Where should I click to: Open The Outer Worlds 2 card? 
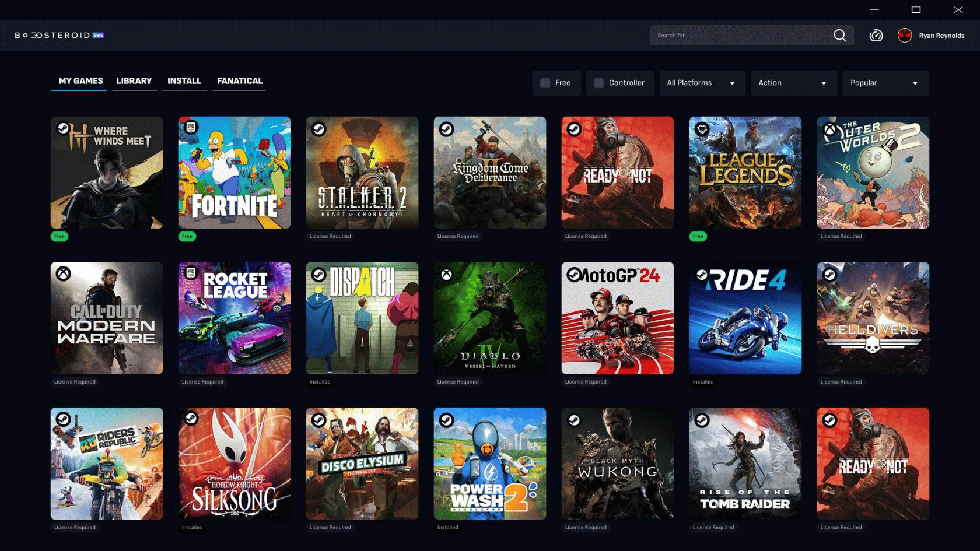(873, 173)
